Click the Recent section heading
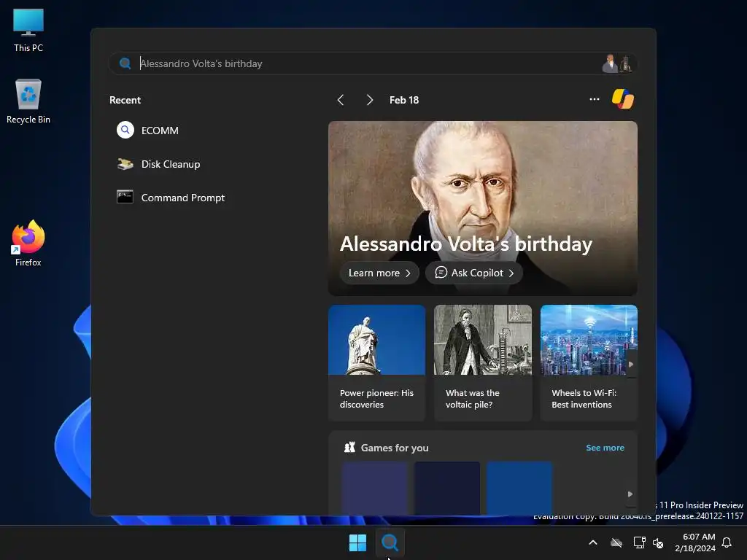This screenshot has width=747, height=560. click(x=125, y=100)
